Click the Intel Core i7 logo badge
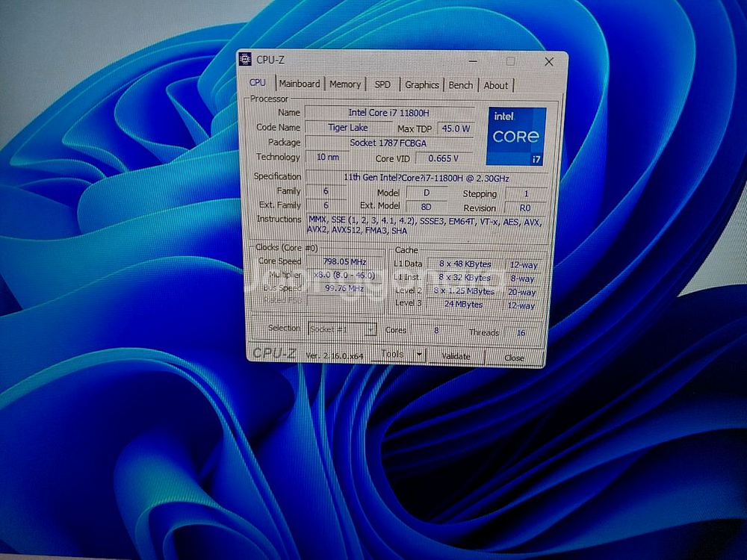 [x=515, y=136]
